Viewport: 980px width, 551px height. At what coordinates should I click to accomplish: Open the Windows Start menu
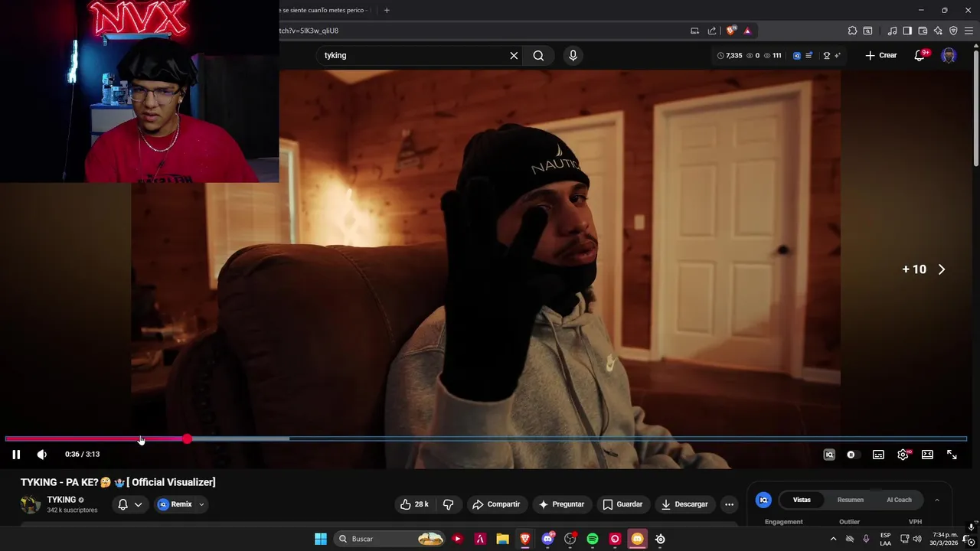(321, 539)
